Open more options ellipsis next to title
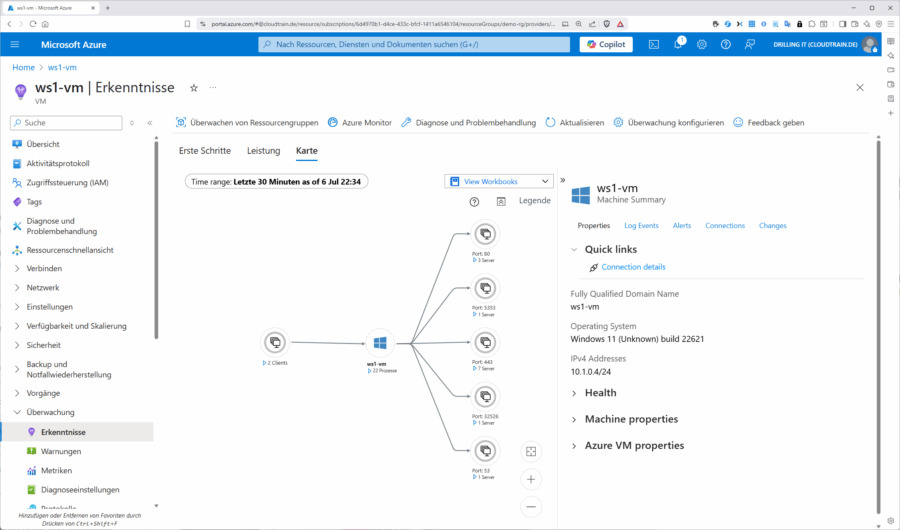The width and height of the screenshot is (900, 530). [x=213, y=88]
